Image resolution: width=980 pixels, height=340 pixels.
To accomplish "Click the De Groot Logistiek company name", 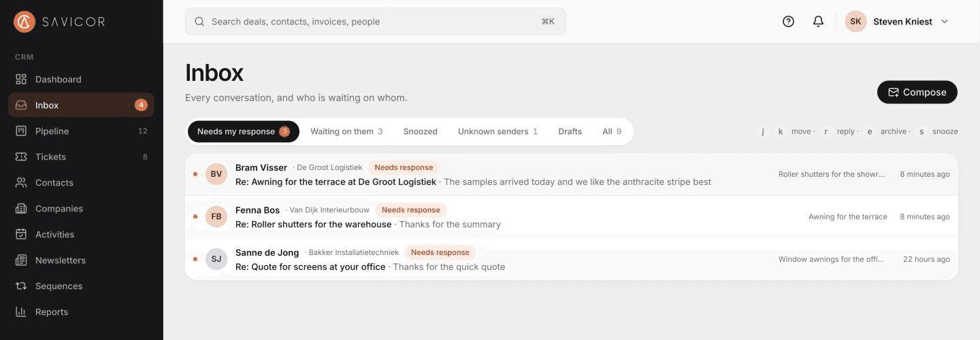I will tap(329, 167).
